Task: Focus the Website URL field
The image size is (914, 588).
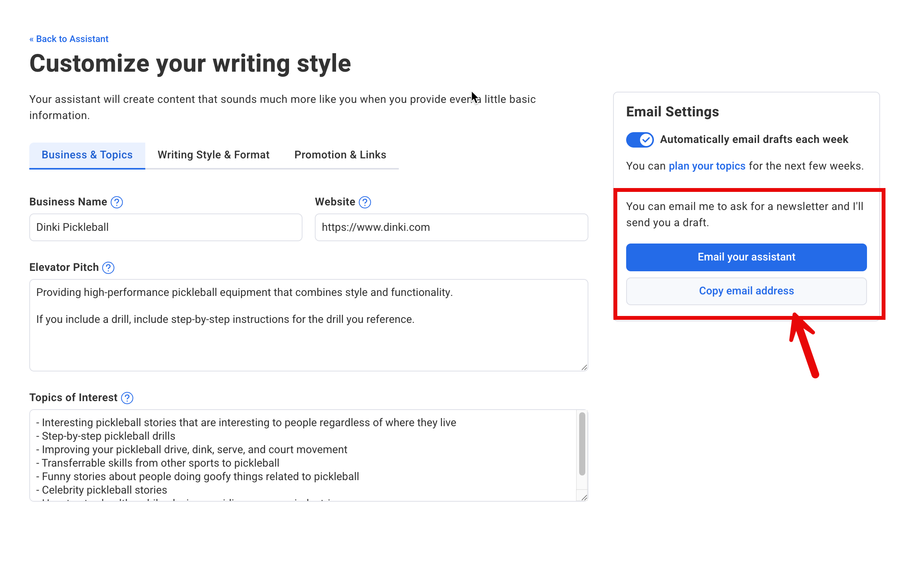Action: (451, 227)
